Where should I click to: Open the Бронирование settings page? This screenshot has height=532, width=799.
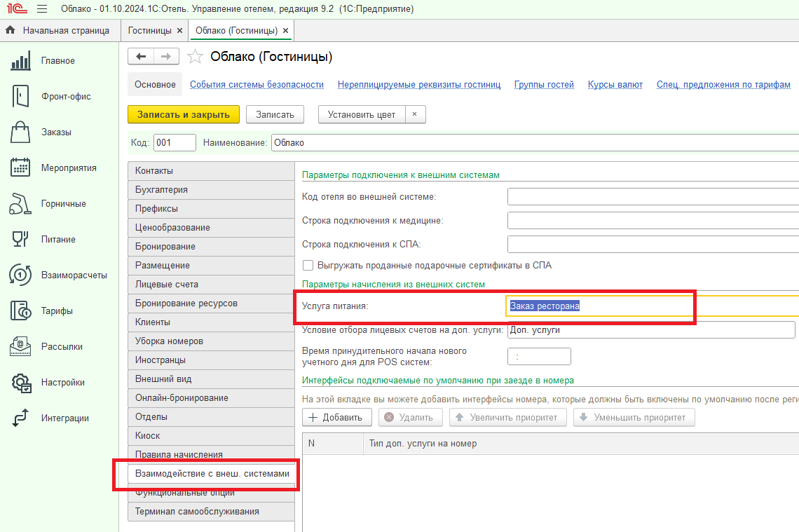coord(211,246)
